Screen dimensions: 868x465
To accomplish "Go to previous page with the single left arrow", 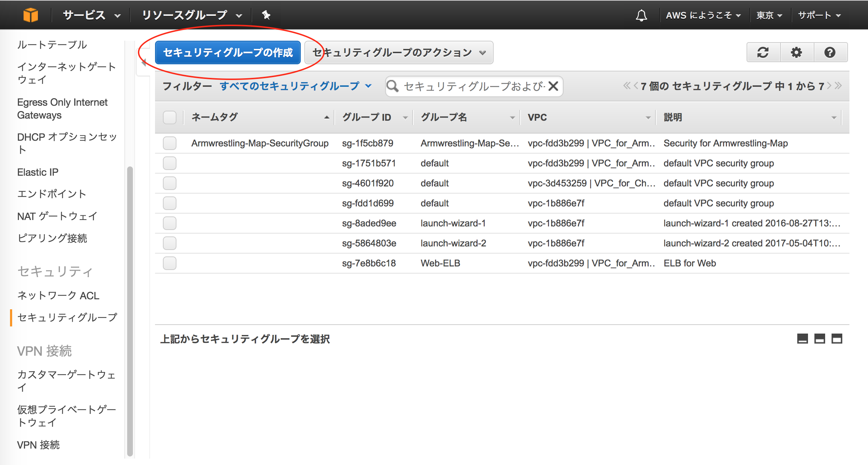I will 636,86.
